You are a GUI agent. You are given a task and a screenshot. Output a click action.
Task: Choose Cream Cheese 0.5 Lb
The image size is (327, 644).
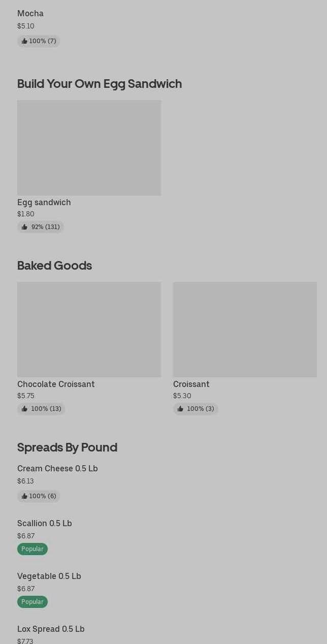coord(57,469)
